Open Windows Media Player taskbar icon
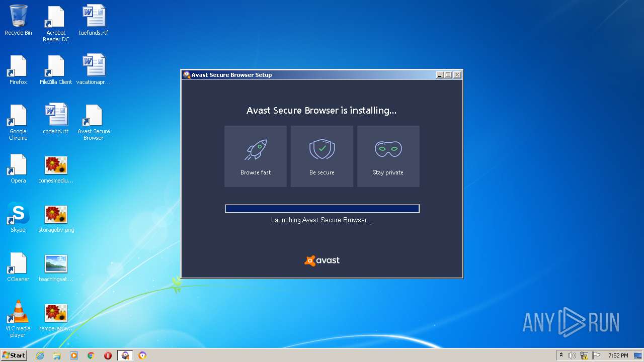This screenshot has height=362, width=644. pos(74,355)
